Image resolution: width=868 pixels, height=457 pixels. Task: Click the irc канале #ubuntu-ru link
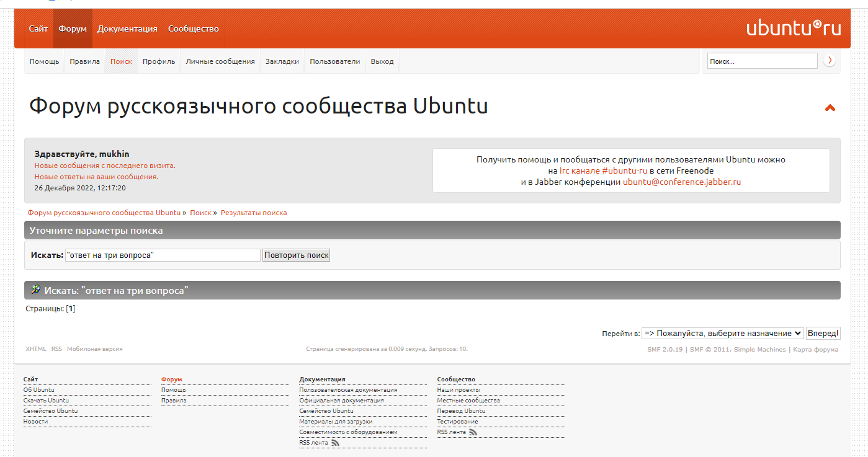(x=604, y=171)
